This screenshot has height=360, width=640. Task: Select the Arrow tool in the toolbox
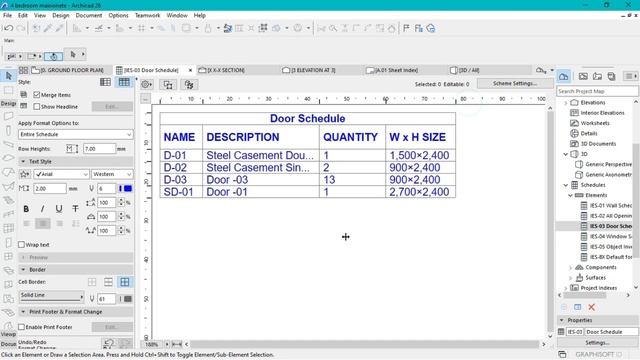tap(8, 76)
